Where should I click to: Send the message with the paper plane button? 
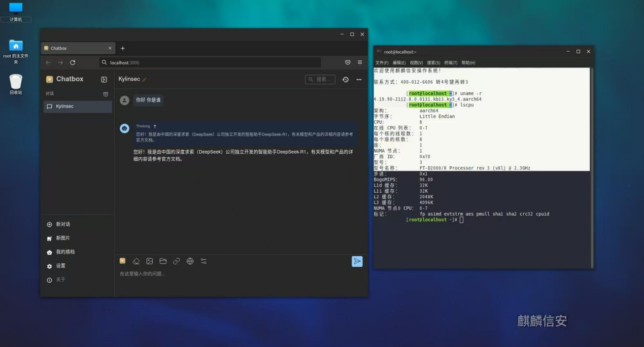(357, 261)
